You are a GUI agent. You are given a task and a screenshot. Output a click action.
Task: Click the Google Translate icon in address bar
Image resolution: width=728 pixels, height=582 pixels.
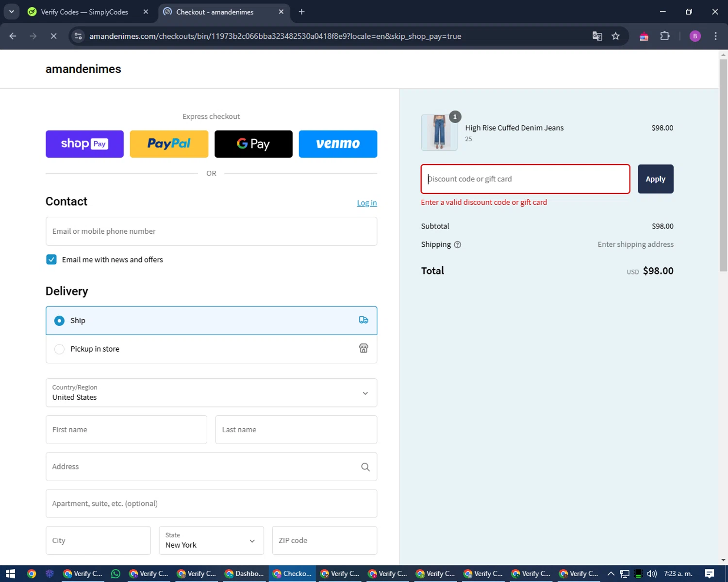597,36
